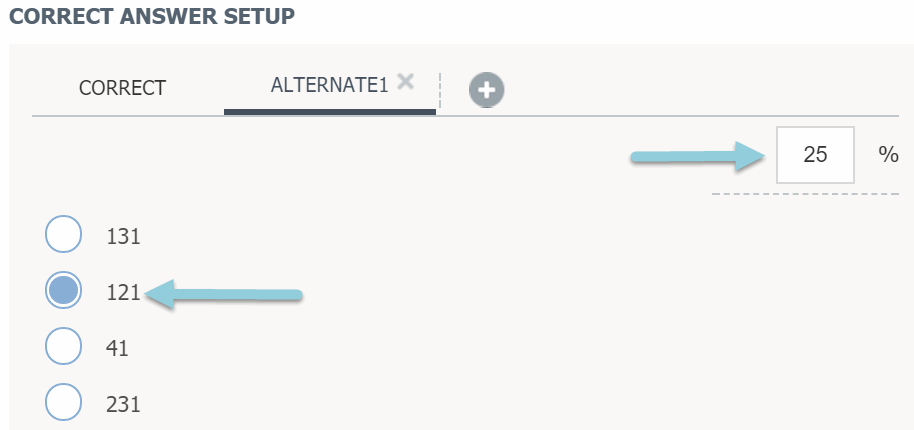The height and width of the screenshot is (430, 914).
Task: Click the 41 answer label text
Action: point(118,349)
